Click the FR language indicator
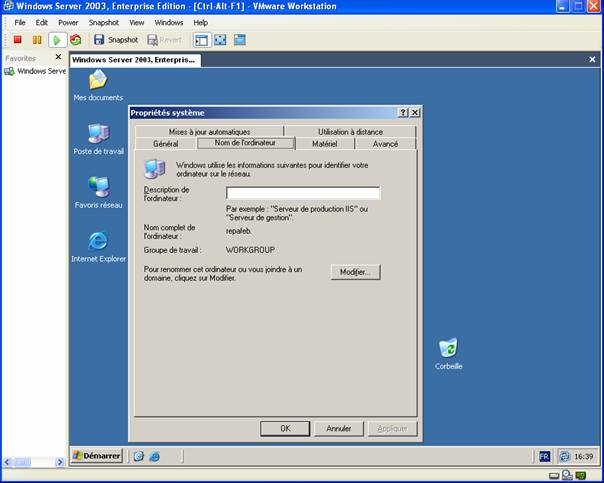The image size is (604, 483). 544,456
